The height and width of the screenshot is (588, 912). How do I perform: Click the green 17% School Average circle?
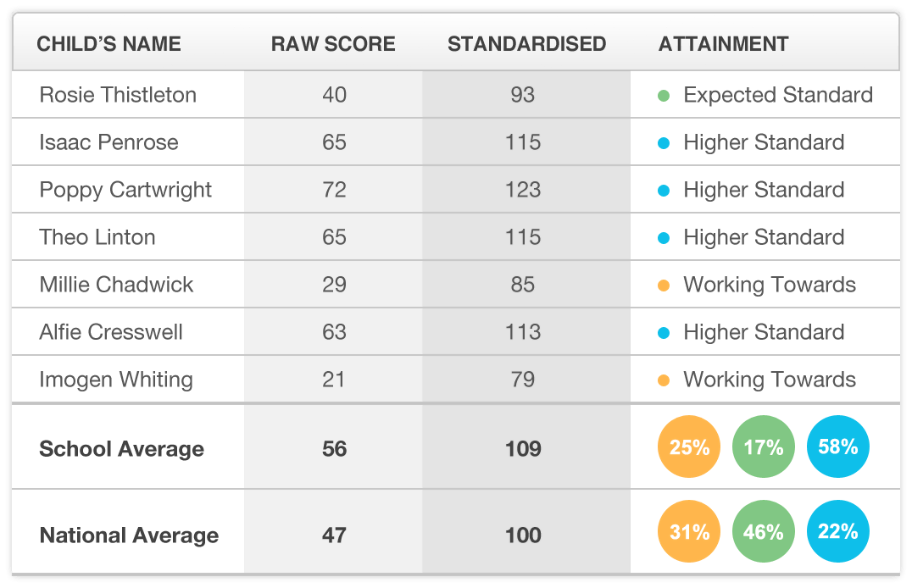click(x=764, y=447)
